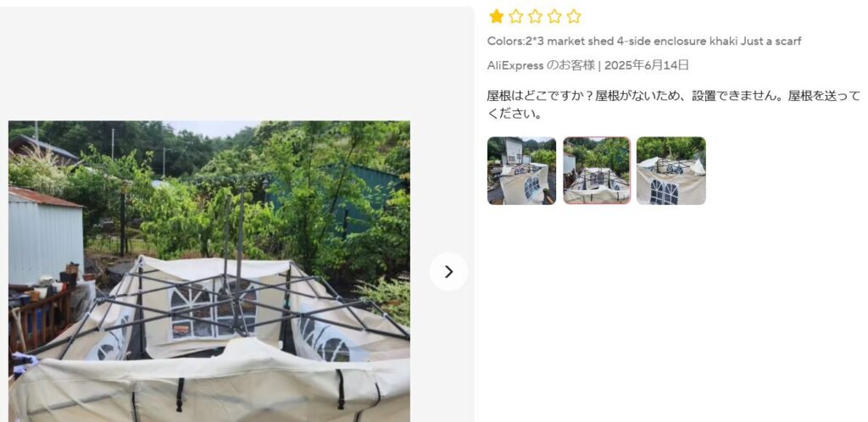Click the fourth empty rating star
Viewport: 868px width, 422px height.
pyautogui.click(x=554, y=17)
